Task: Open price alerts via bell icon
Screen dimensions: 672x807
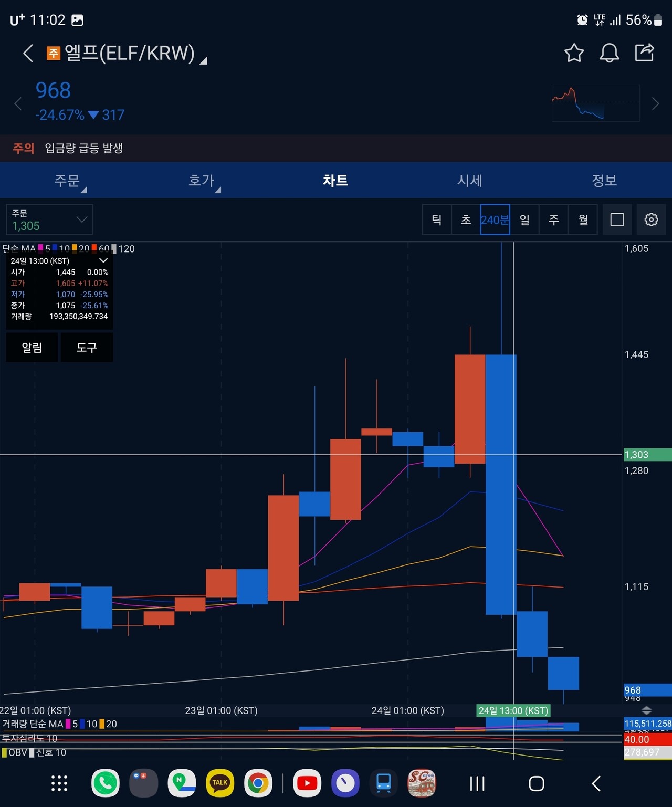Action: pyautogui.click(x=609, y=53)
